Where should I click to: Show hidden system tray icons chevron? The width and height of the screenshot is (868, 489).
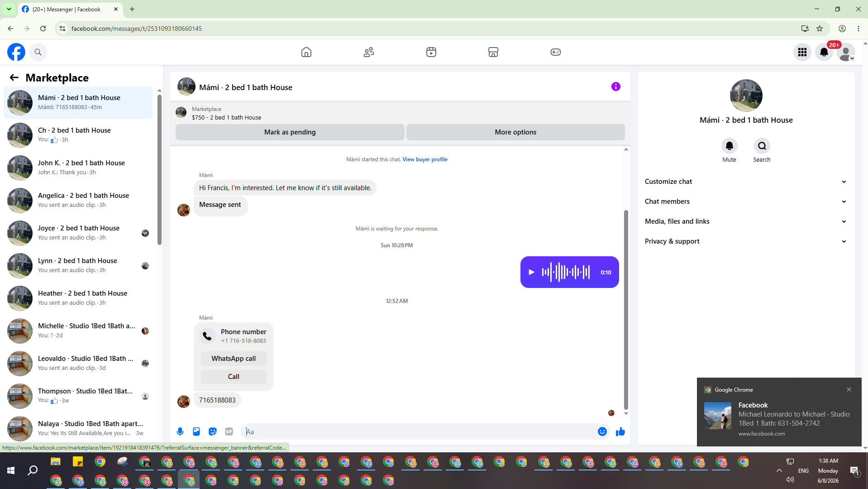pyautogui.click(x=779, y=471)
